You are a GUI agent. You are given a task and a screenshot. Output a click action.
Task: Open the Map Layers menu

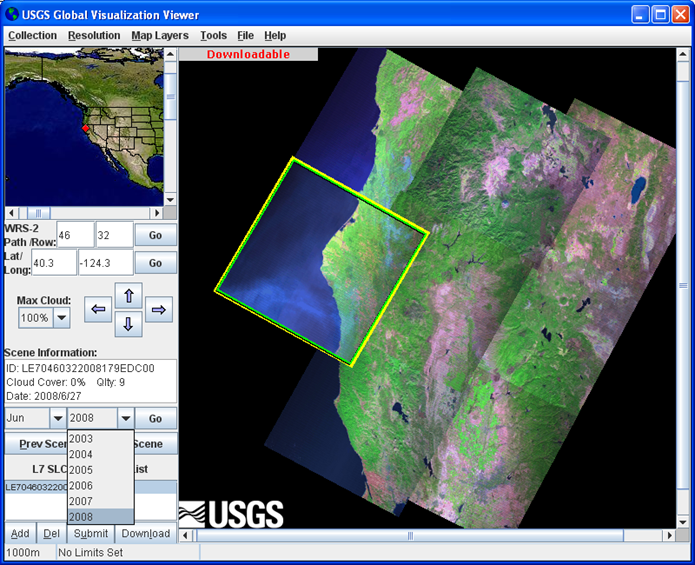click(160, 36)
